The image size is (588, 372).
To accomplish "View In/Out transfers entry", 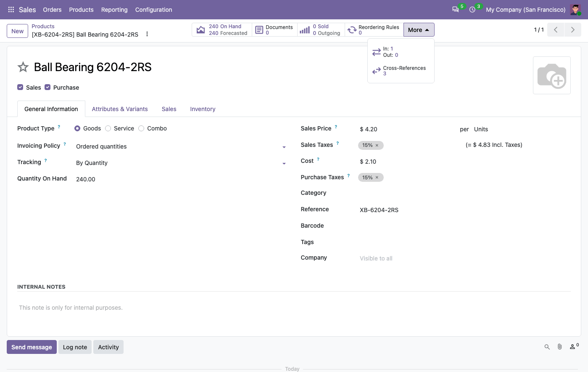I will coord(401,52).
